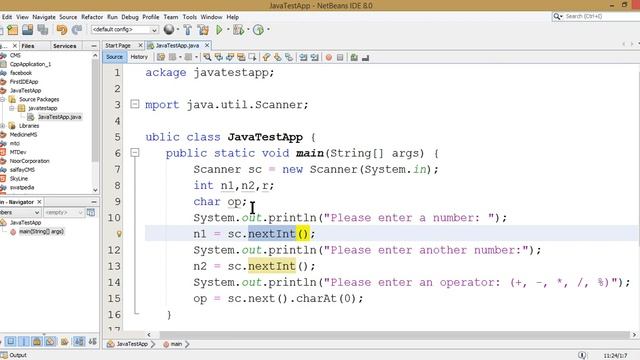Viewport: 640px width, 360px height.
Task: Open the Refactor menu
Action: coord(92,17)
